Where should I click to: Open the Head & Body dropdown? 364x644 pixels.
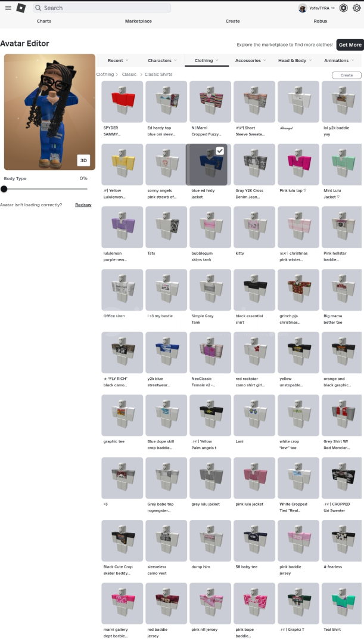point(295,60)
